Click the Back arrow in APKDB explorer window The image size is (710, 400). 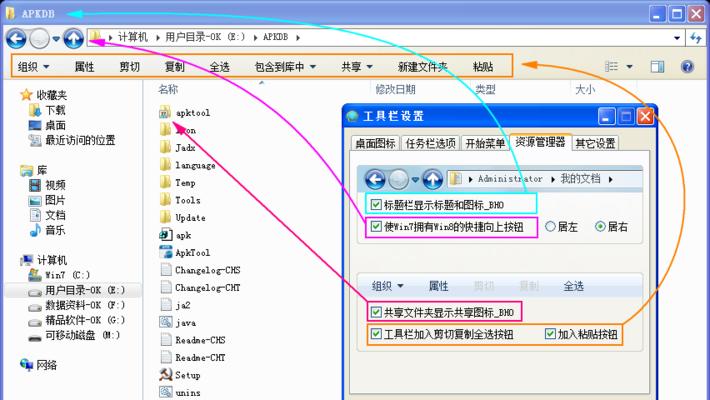[16, 38]
